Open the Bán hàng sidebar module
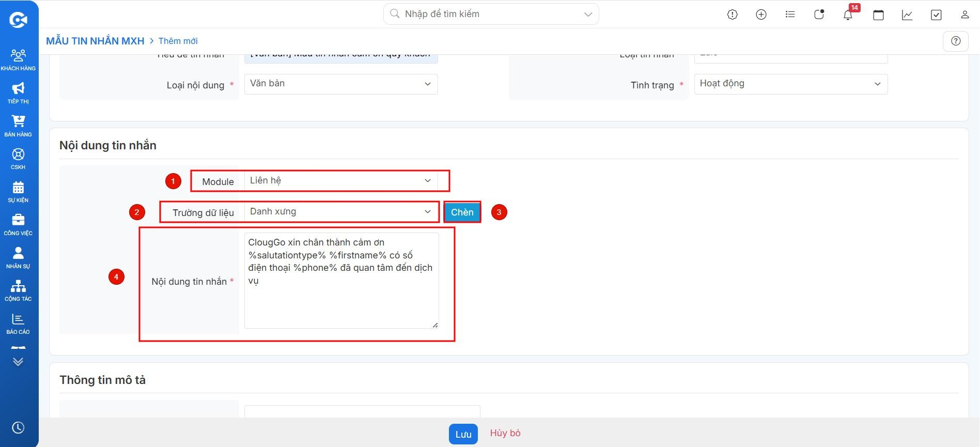This screenshot has height=447, width=980. [x=18, y=126]
